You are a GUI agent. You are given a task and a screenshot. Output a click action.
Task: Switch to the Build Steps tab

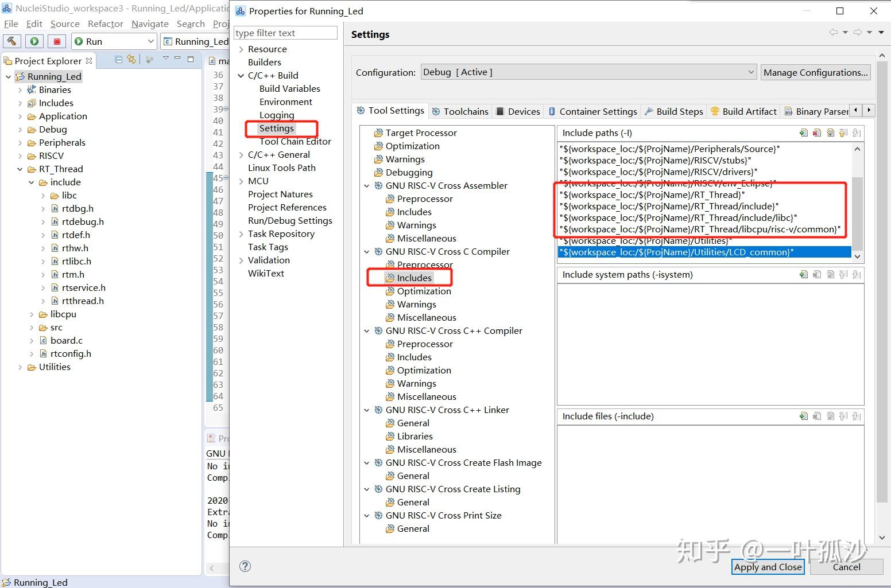coord(674,111)
